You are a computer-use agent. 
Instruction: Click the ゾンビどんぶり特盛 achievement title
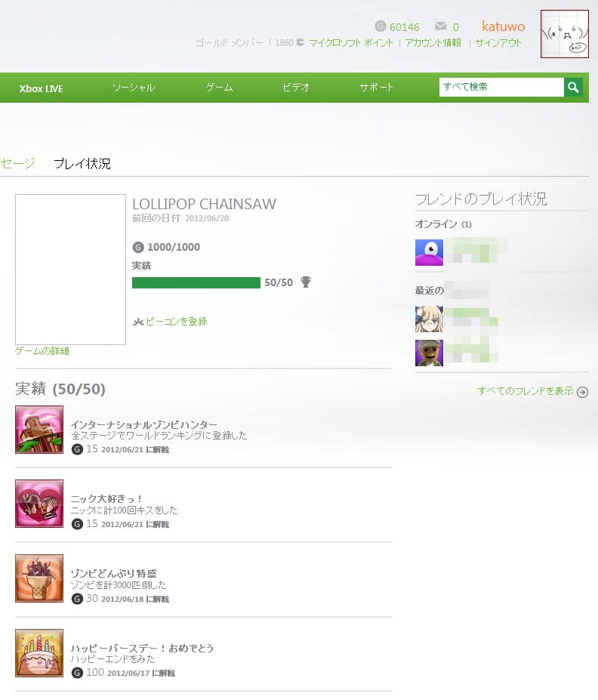click(x=114, y=573)
